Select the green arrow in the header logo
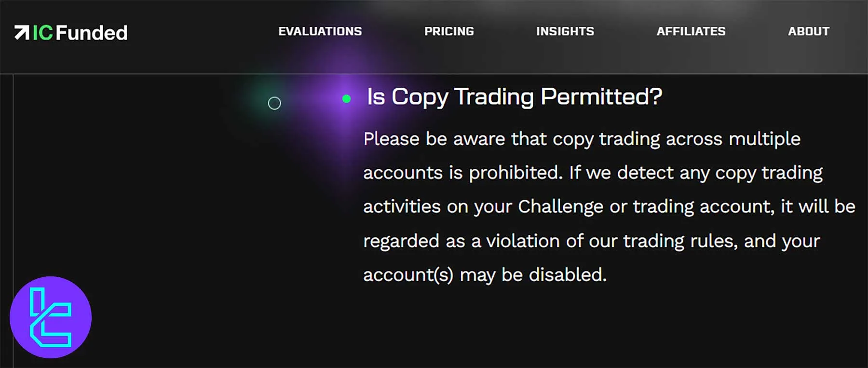The image size is (868, 368). point(23,32)
